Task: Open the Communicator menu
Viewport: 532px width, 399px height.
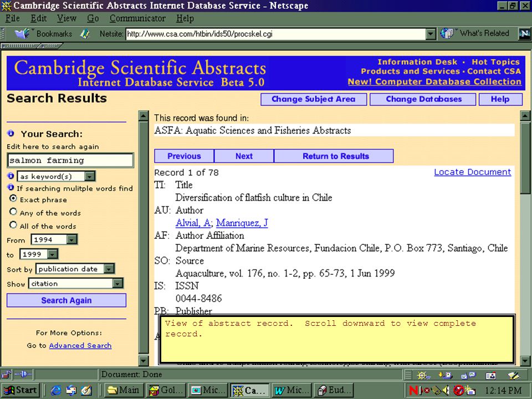Action: (x=137, y=18)
